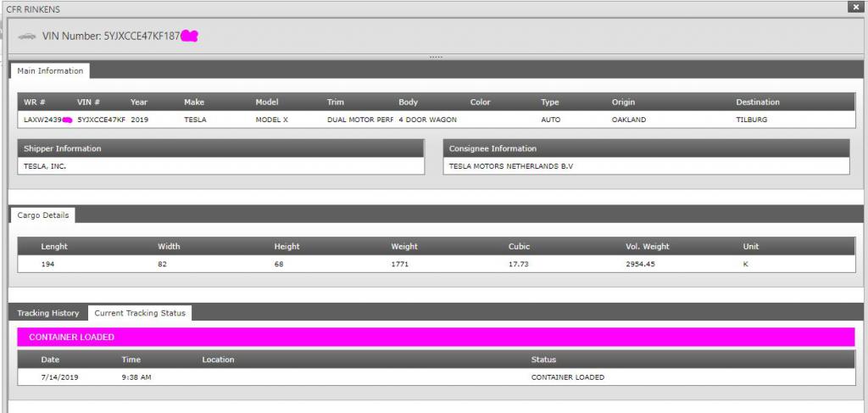
Task: Select the TESLA MOTORS NETHERLANDS B.V consignee field
Action: pyautogui.click(x=646, y=166)
